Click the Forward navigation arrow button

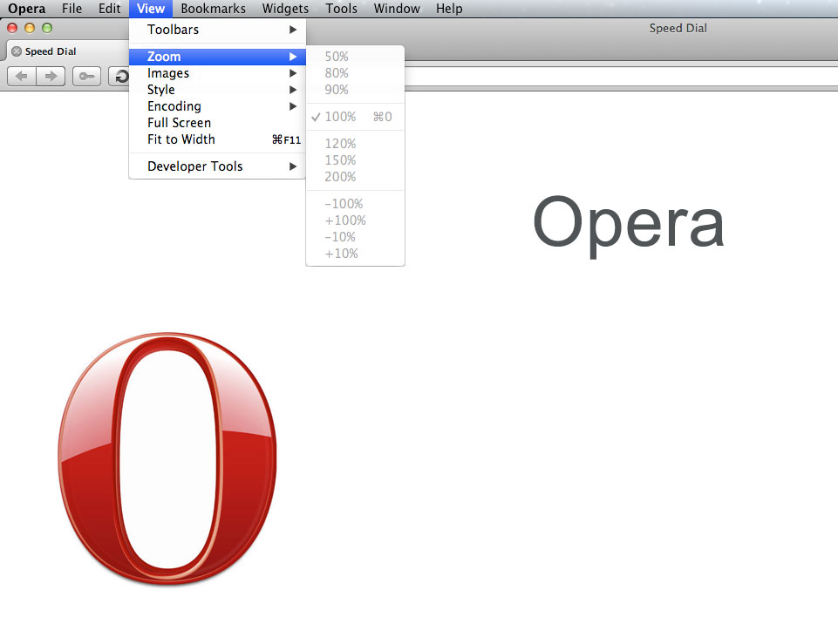point(51,77)
